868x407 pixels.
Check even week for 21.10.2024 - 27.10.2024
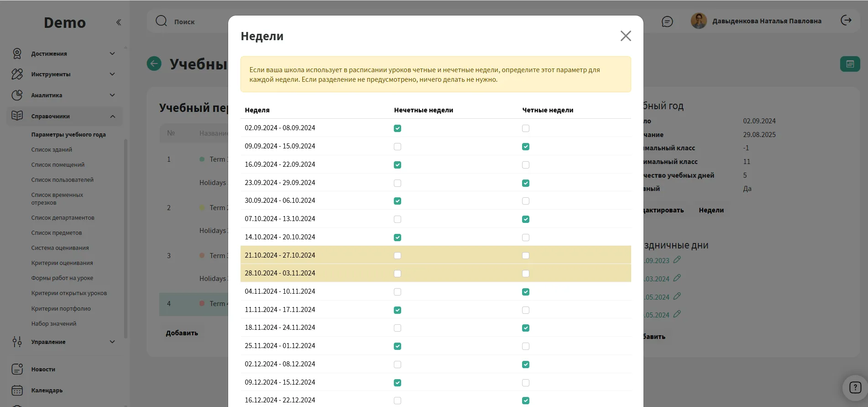(526, 255)
